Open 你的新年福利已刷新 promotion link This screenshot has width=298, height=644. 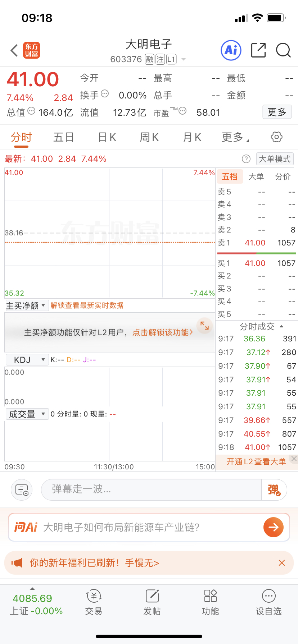click(x=94, y=563)
